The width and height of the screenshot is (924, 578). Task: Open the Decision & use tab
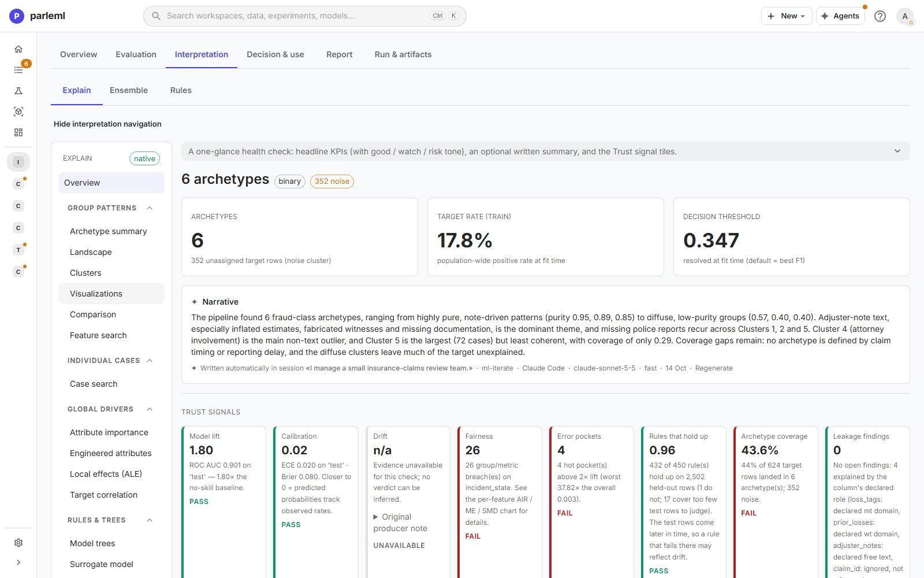coord(275,54)
